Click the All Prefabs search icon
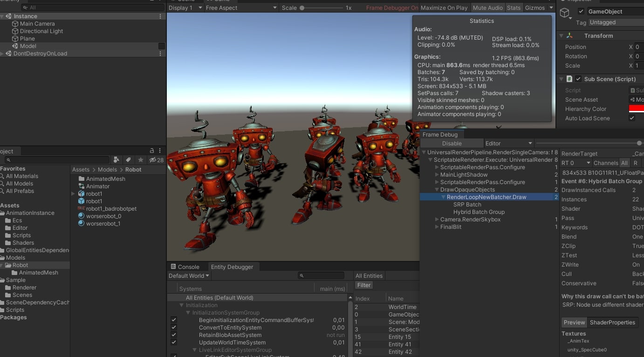The width and height of the screenshot is (644, 357). [3, 191]
